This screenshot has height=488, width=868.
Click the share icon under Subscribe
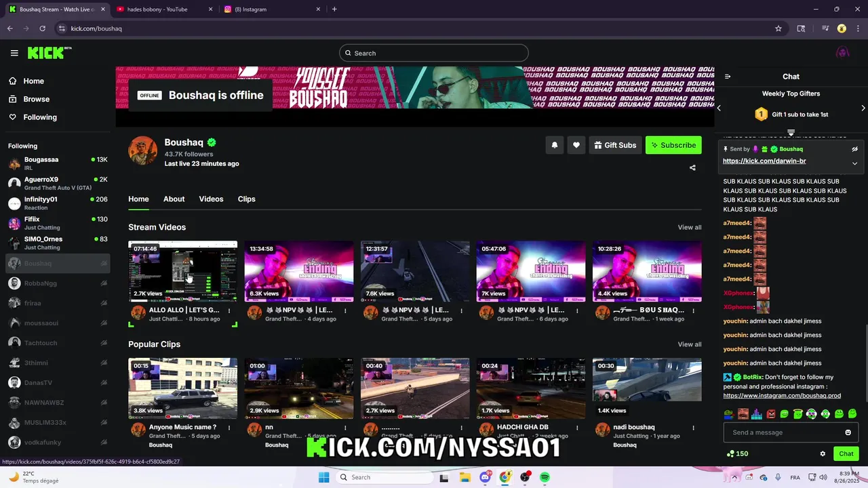(692, 167)
